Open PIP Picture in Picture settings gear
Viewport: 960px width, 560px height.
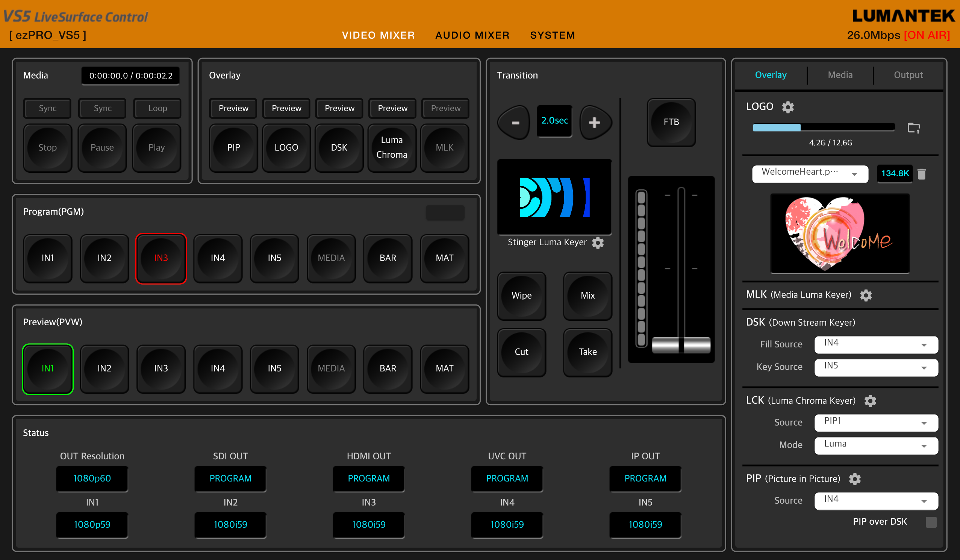tap(855, 479)
